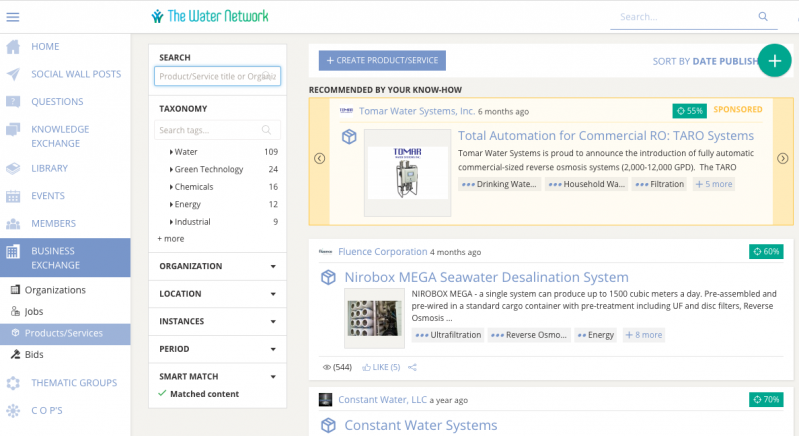Screen dimensions: 799x436
Task: Expand the Water taxonomy item
Action: pos(171,152)
